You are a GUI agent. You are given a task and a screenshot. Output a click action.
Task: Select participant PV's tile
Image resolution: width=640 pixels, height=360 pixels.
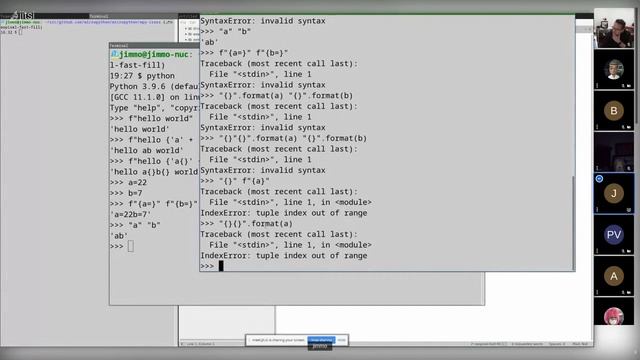[614, 234]
